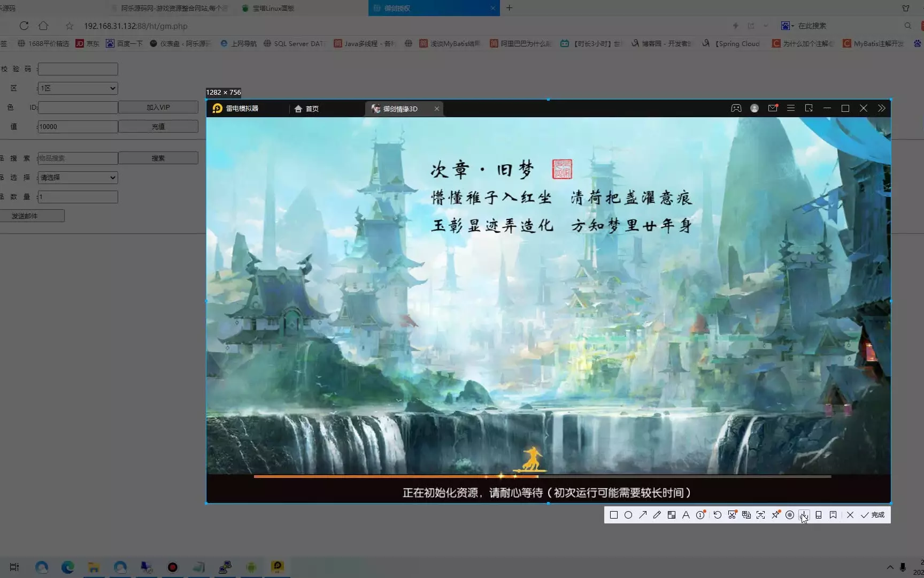The height and width of the screenshot is (578, 924).
Task: Open the 上网导航 bookmark
Action: click(x=238, y=43)
